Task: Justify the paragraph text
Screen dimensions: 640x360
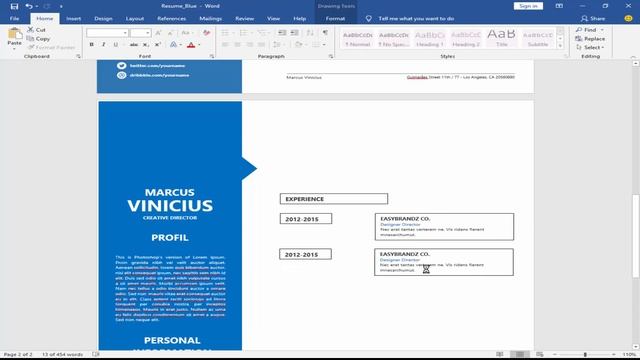Action: pyautogui.click(x=262, y=44)
